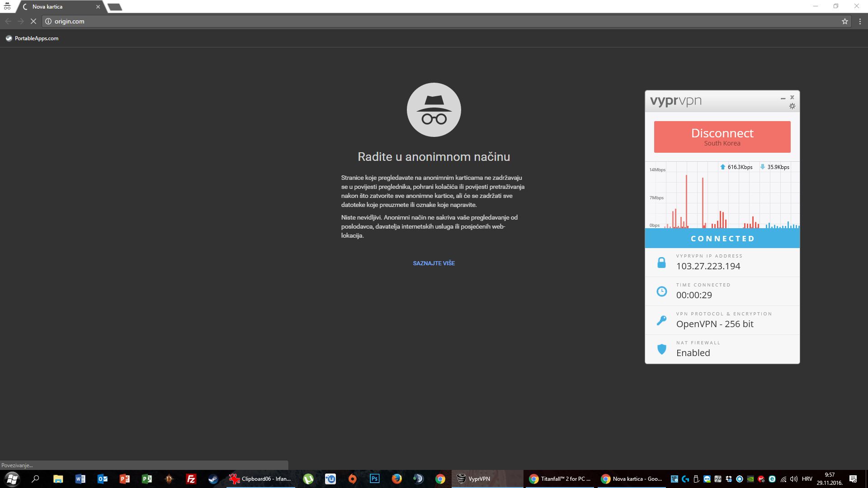
Task: Open Outlook from the taskbar
Action: pos(102,479)
